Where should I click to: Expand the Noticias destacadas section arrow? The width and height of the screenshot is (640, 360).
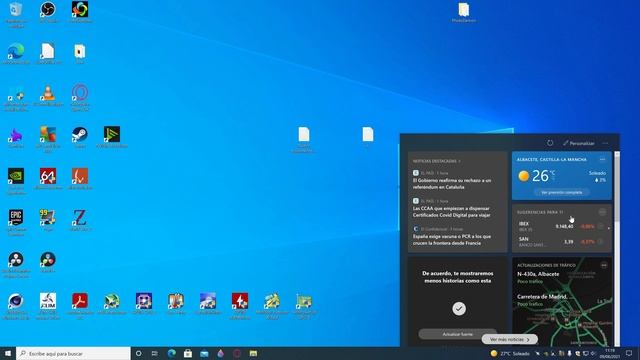coord(460,161)
